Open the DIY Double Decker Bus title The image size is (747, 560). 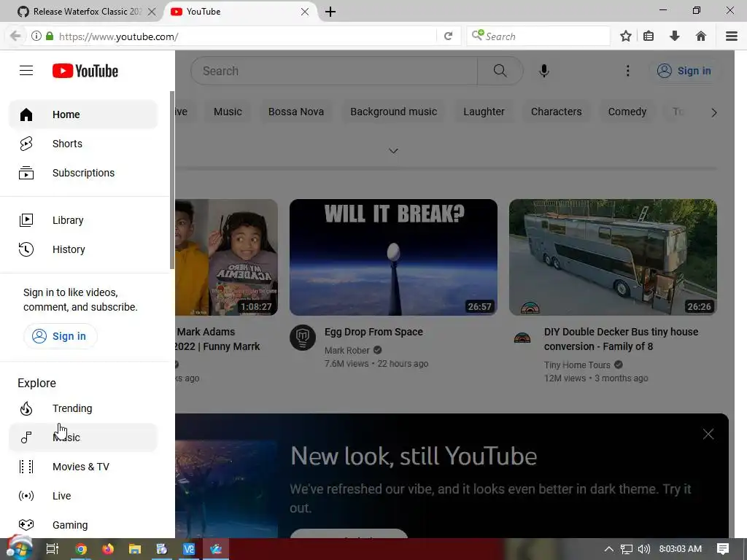pyautogui.click(x=622, y=339)
